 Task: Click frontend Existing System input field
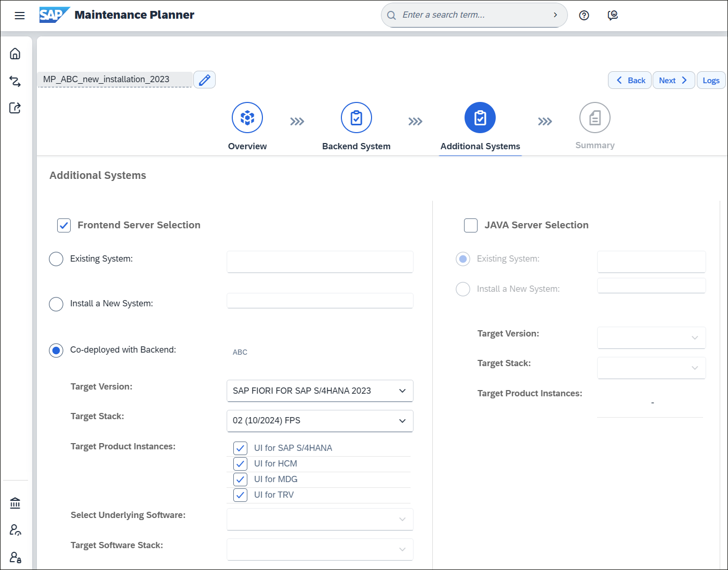(320, 262)
